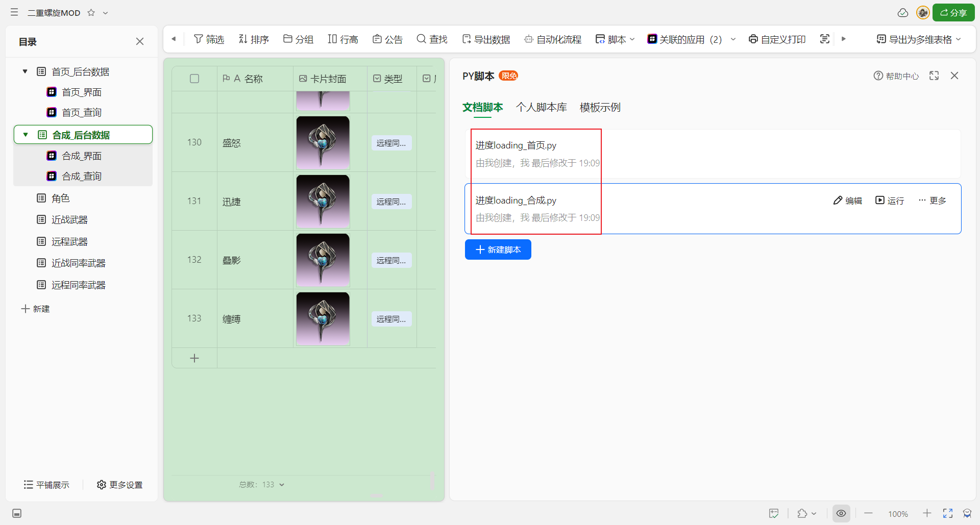
Task: Click the card cover thumbnail for 盛怒
Action: coord(323,143)
